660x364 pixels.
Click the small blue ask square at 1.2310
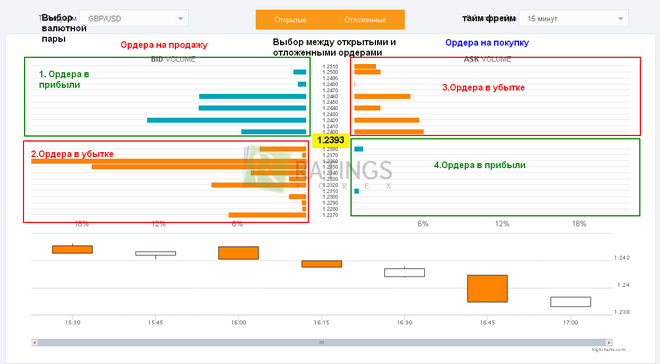click(357, 191)
